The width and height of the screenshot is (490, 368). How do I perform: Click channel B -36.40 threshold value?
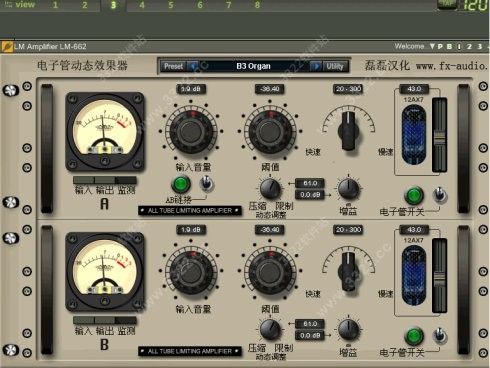click(x=270, y=230)
